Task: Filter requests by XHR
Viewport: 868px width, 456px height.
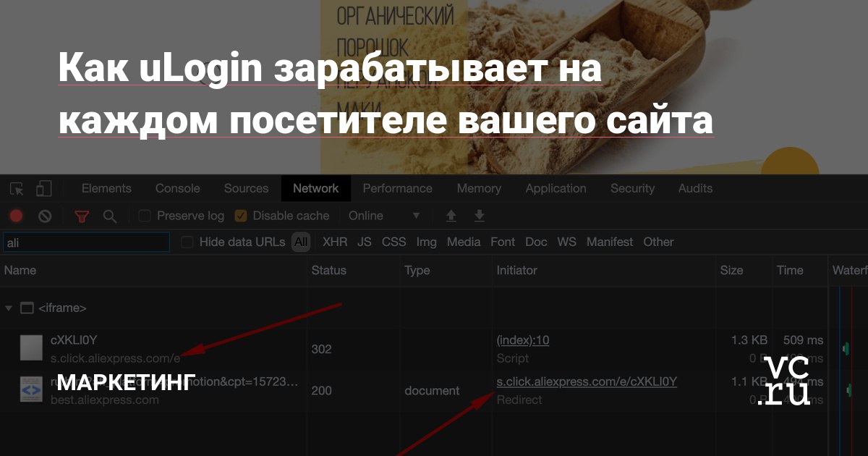Action: pos(334,242)
